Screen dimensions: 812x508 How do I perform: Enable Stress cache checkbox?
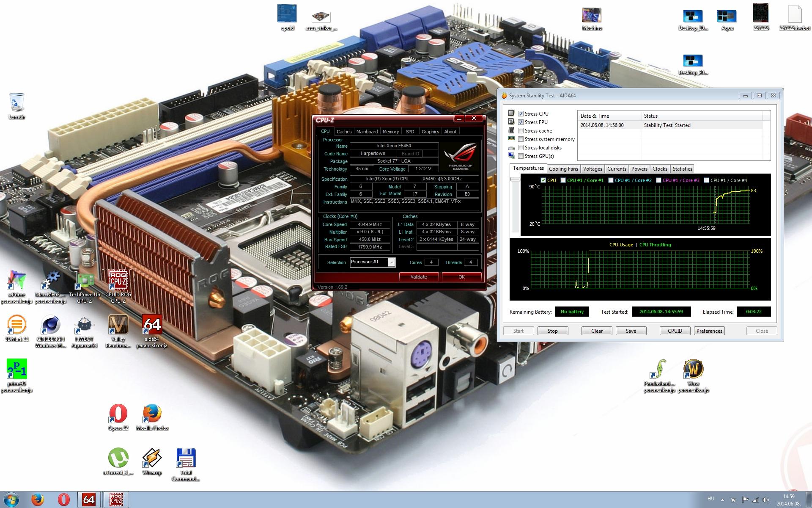[521, 131]
